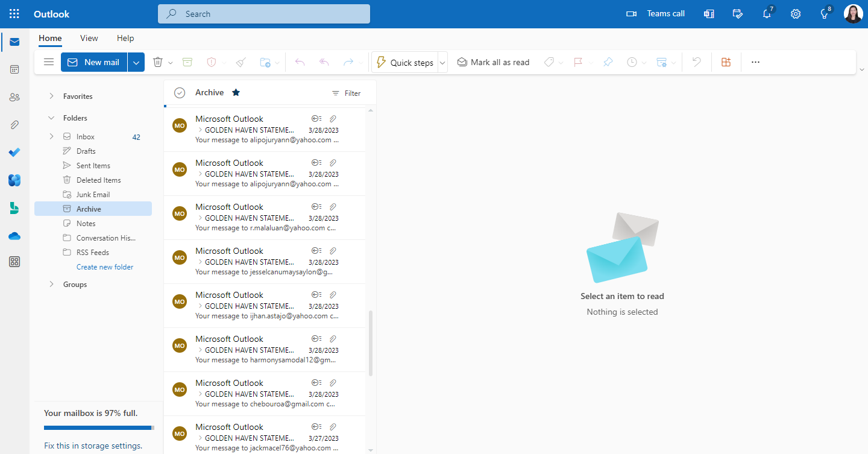The width and height of the screenshot is (868, 454).
Task: Click the Delete trash can icon
Action: tap(158, 62)
